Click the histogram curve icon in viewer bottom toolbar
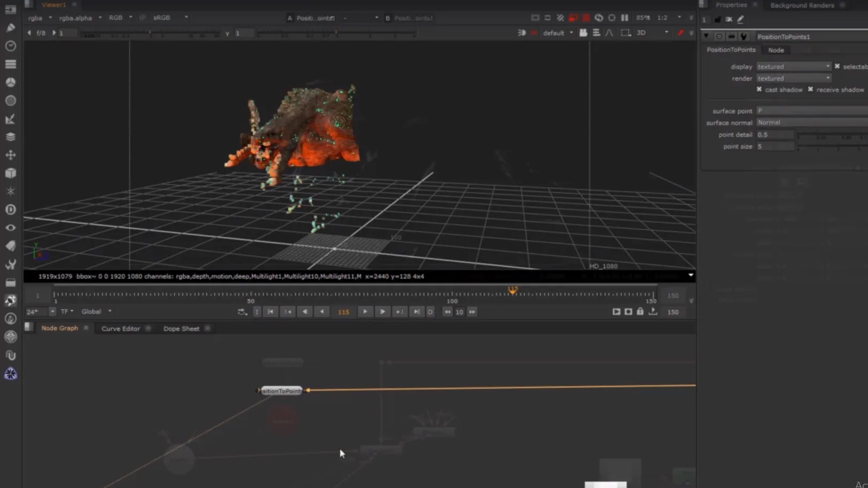 point(609,33)
